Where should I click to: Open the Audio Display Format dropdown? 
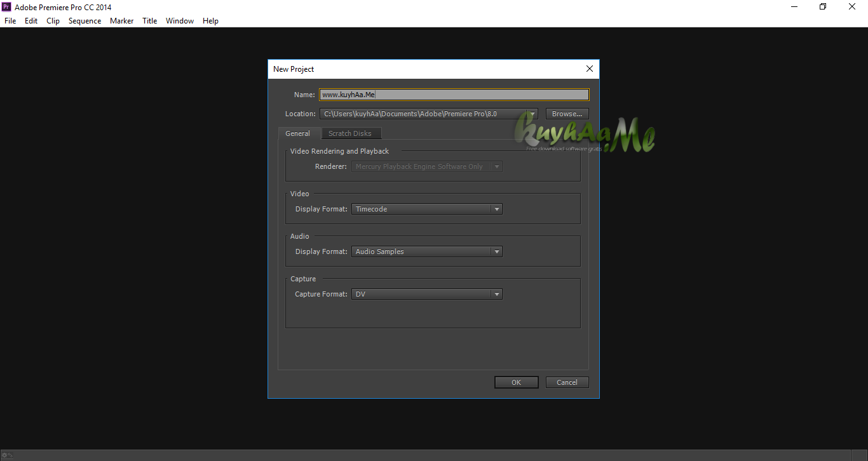(x=427, y=251)
